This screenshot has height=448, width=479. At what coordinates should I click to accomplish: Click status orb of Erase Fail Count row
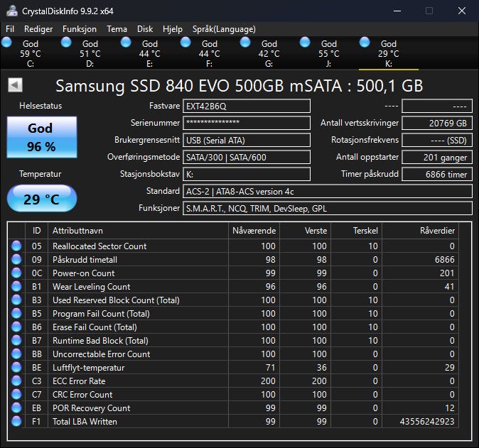click(16, 327)
